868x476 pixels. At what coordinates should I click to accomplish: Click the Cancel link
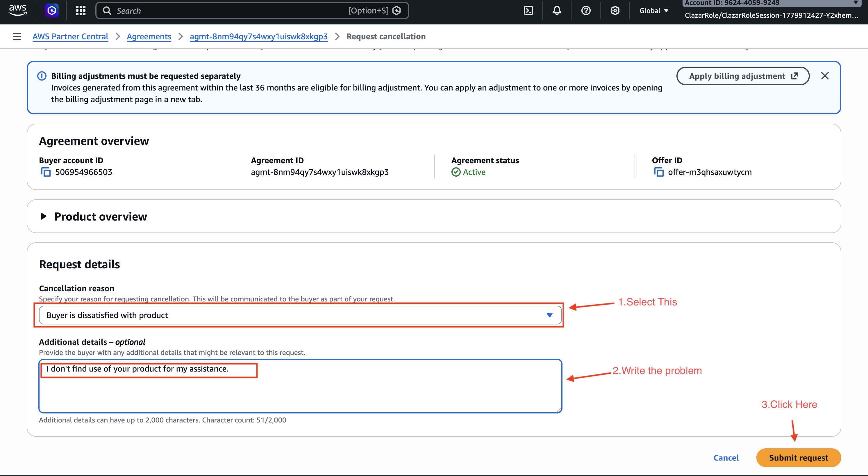point(726,458)
